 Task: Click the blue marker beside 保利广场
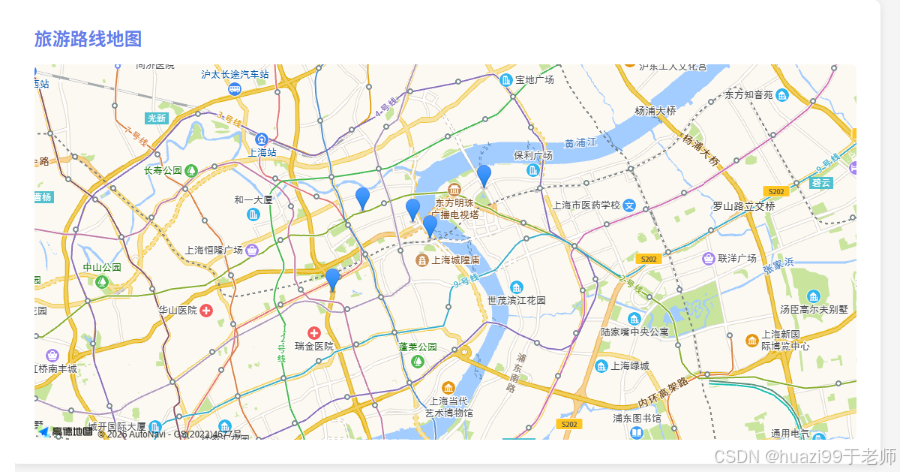(x=484, y=176)
